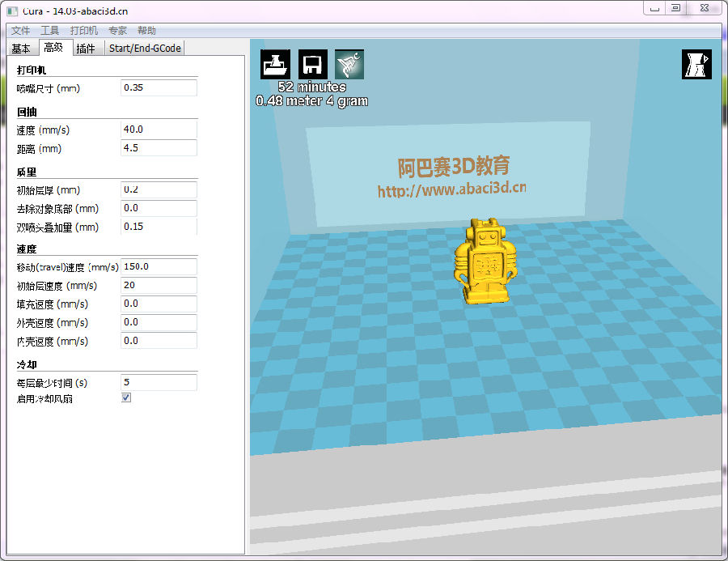The width and height of the screenshot is (728, 561).
Task: Click the 填充速度 (mm/s) input field
Action: 159,304
